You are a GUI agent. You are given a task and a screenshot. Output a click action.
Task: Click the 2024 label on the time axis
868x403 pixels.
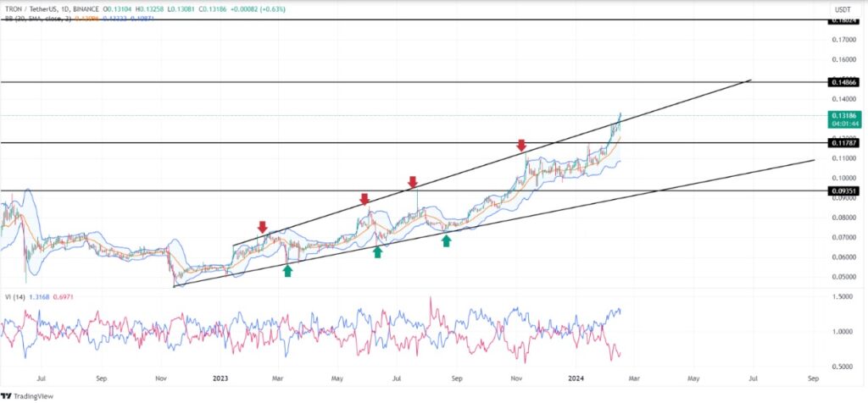[576, 378]
